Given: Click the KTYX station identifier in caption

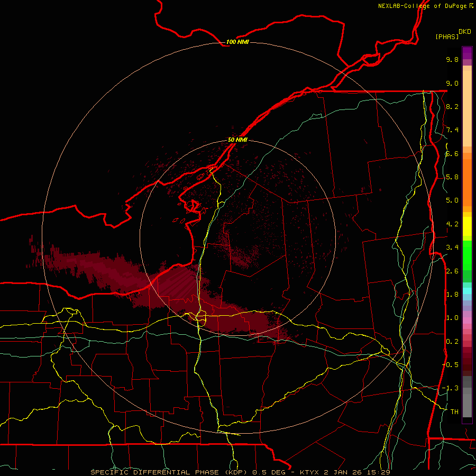Looking at the screenshot, I should pos(309,472).
